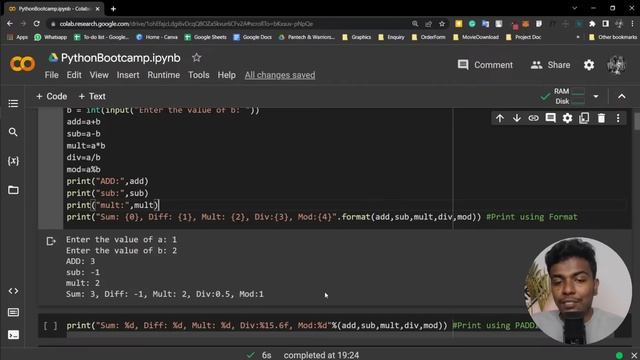Viewport: 640px width, 360px height.
Task: Open the File menu
Action: 51,75
